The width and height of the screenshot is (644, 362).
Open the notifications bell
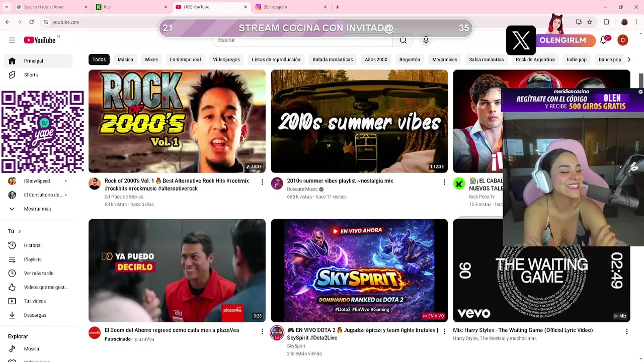(604, 40)
